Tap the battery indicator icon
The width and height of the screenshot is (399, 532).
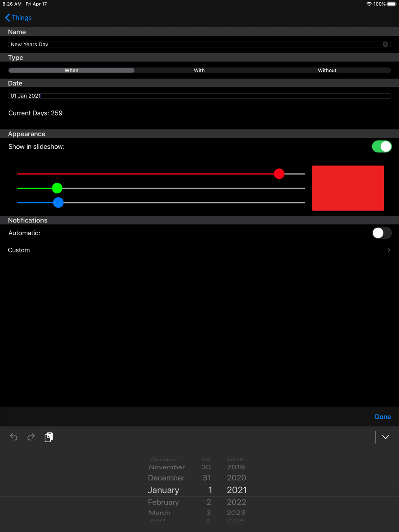(x=391, y=4)
